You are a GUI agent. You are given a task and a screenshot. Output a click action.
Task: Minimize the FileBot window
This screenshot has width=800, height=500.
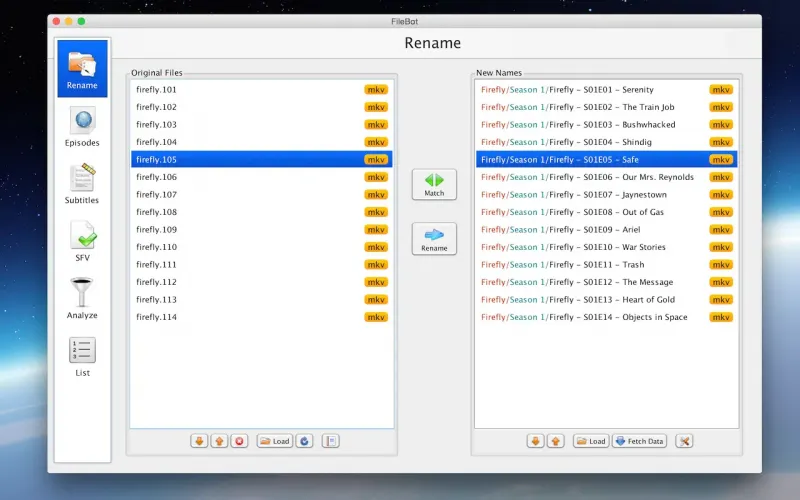coord(68,21)
